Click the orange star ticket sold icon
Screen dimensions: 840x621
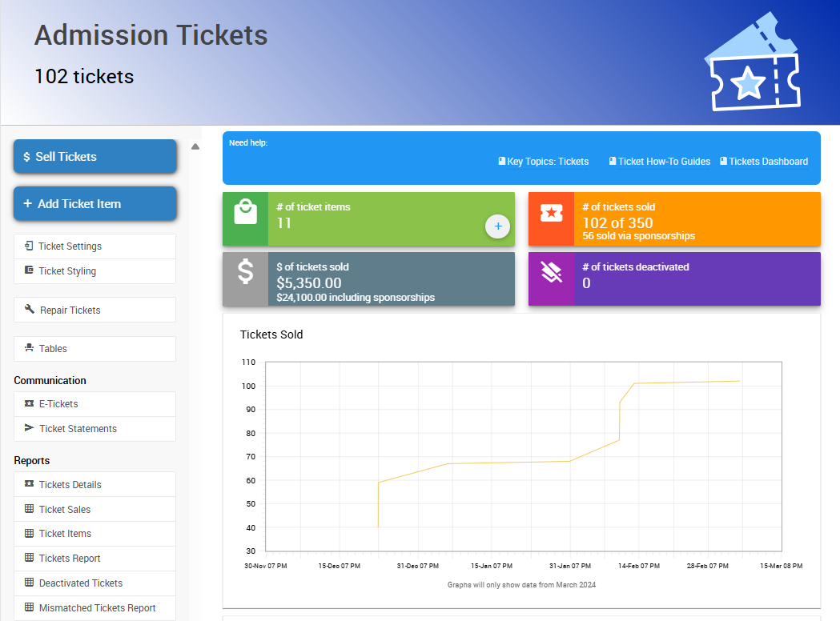551,213
